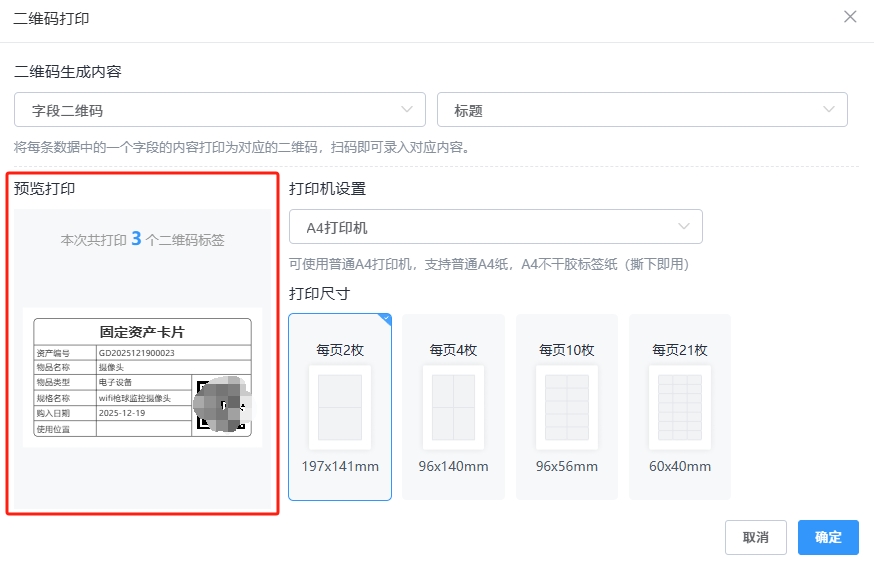
Task: Select the 每页21枚 print size label
Action: click(x=679, y=350)
